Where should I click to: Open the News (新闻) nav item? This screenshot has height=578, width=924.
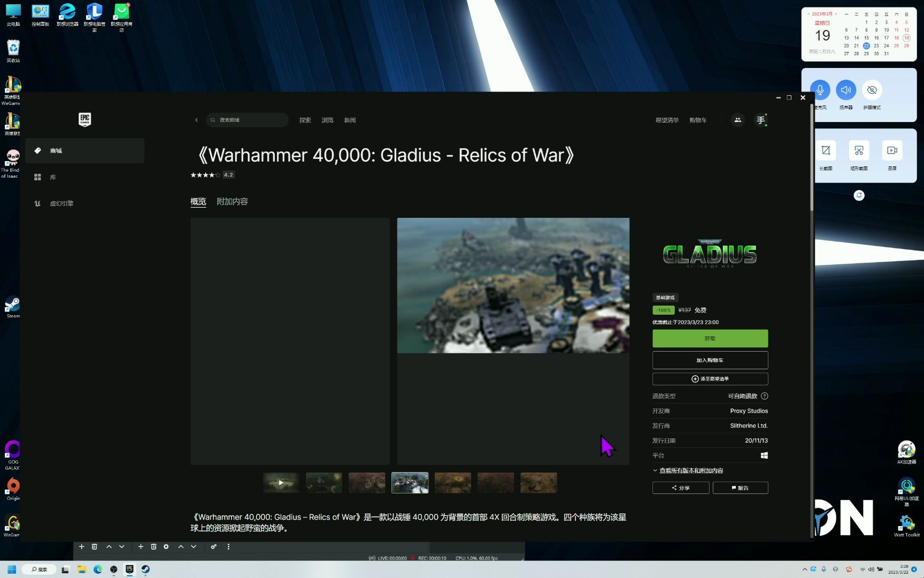pos(350,120)
